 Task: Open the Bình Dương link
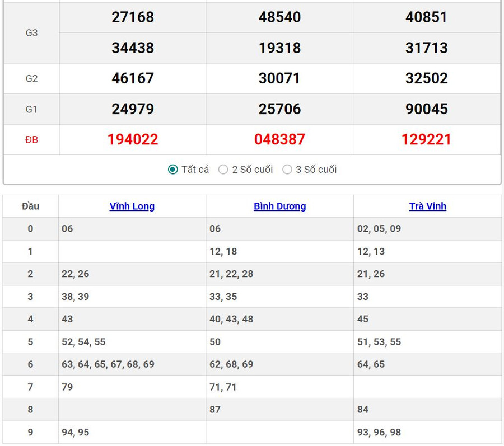(x=279, y=206)
